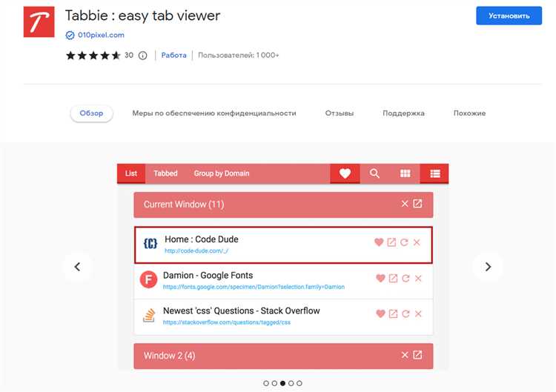Screen dimensions: 556x392
Task: Select the second carousel dot
Action: coord(274,383)
